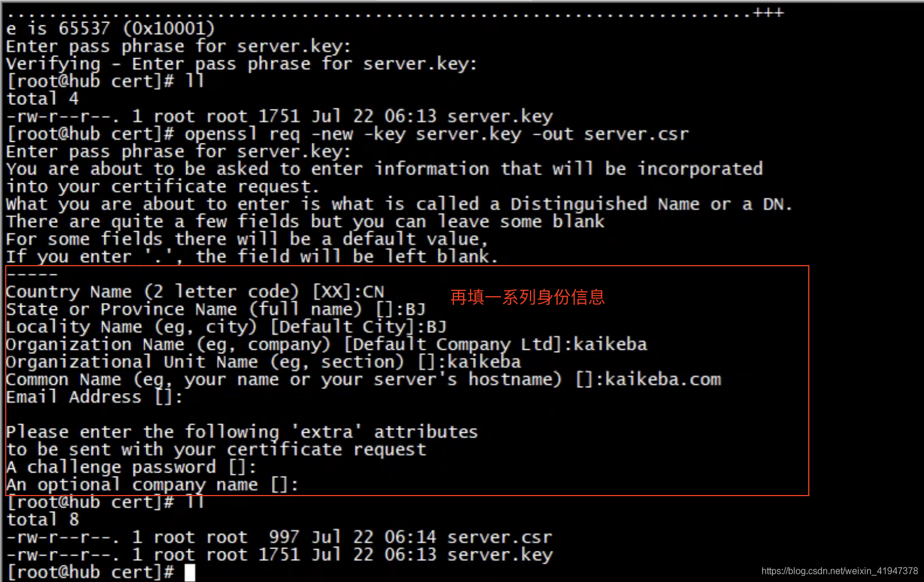Click the csdn.net watermark URL
This screenshot has height=582, width=924.
click(839, 571)
